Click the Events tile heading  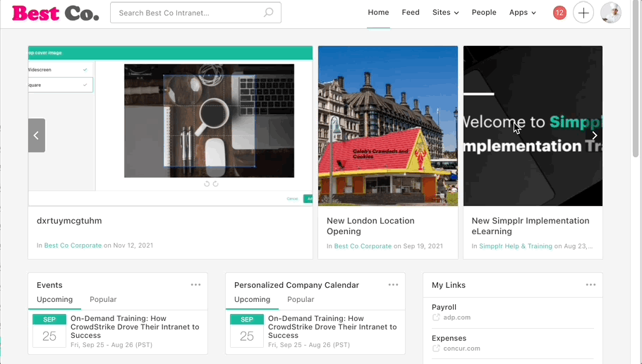point(49,285)
